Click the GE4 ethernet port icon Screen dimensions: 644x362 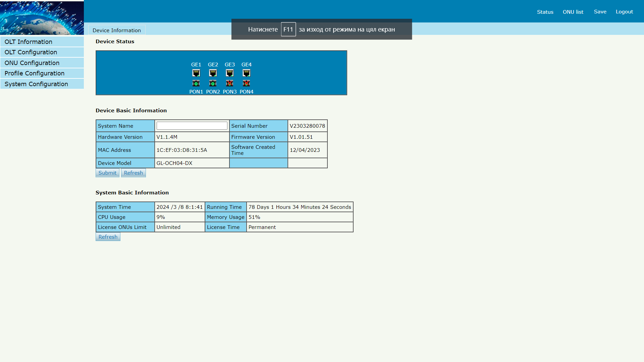(x=247, y=73)
